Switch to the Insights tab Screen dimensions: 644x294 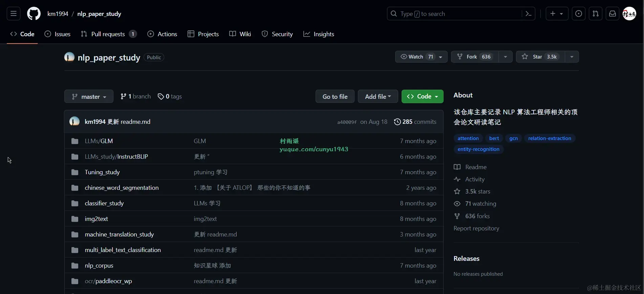click(319, 34)
